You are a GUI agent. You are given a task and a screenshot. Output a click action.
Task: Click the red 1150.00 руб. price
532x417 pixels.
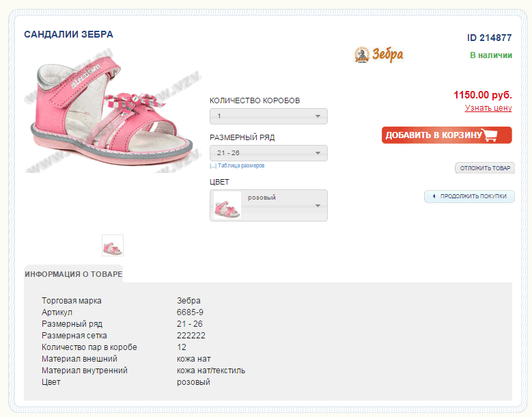click(482, 95)
